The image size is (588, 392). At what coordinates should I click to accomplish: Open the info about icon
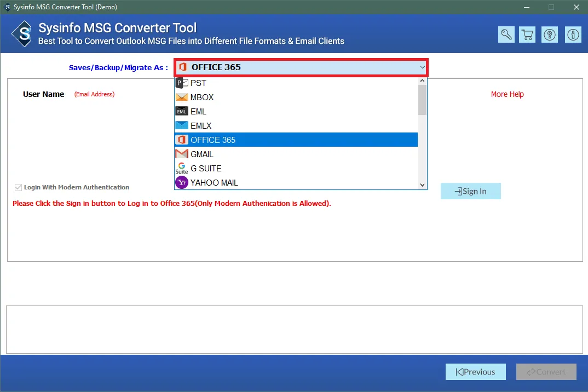(573, 34)
